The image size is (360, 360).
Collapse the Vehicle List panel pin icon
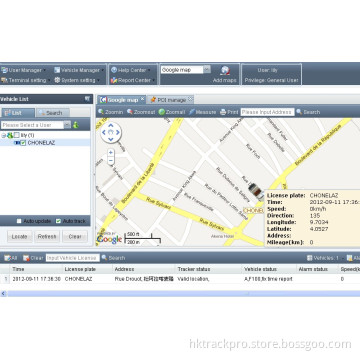(87, 99)
